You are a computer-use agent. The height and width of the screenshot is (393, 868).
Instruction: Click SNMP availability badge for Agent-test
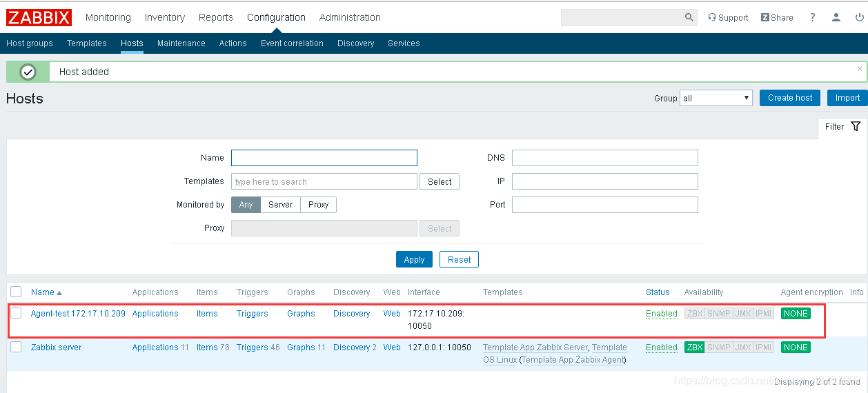tap(718, 314)
